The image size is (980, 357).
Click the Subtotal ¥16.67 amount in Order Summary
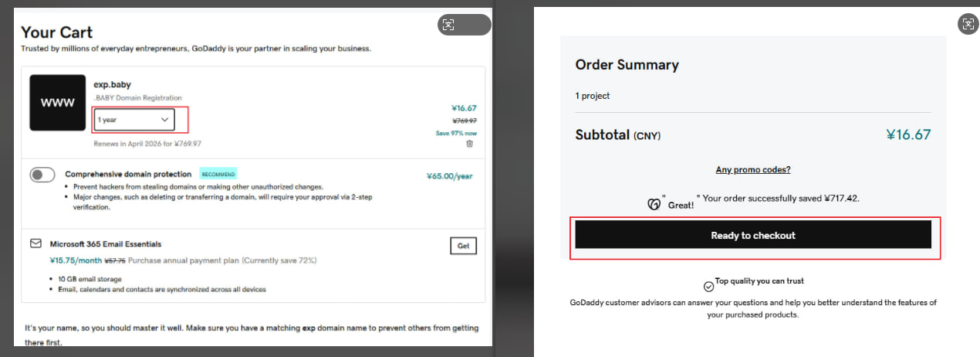[908, 135]
